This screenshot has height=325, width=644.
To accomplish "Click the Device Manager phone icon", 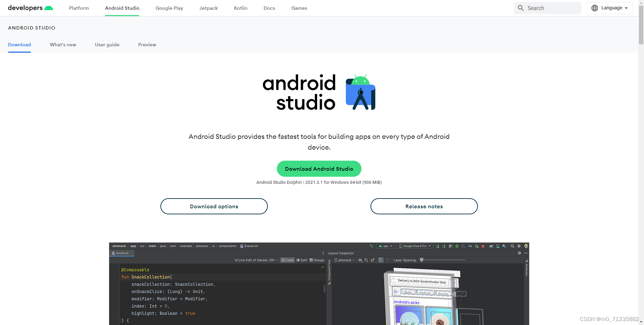I will pyautogui.click(x=498, y=246).
